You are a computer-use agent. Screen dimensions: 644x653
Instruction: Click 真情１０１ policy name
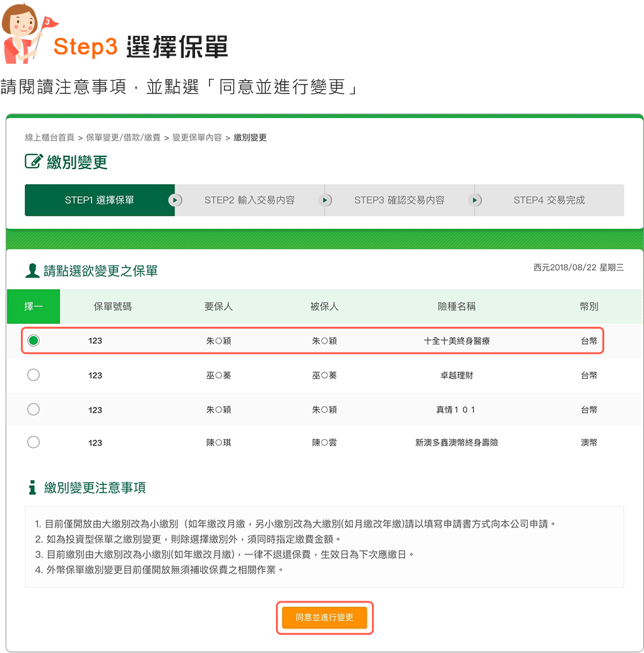click(456, 410)
